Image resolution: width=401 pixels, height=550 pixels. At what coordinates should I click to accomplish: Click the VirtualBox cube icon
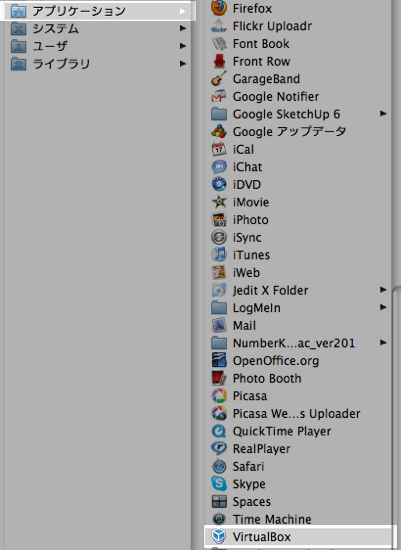219,537
